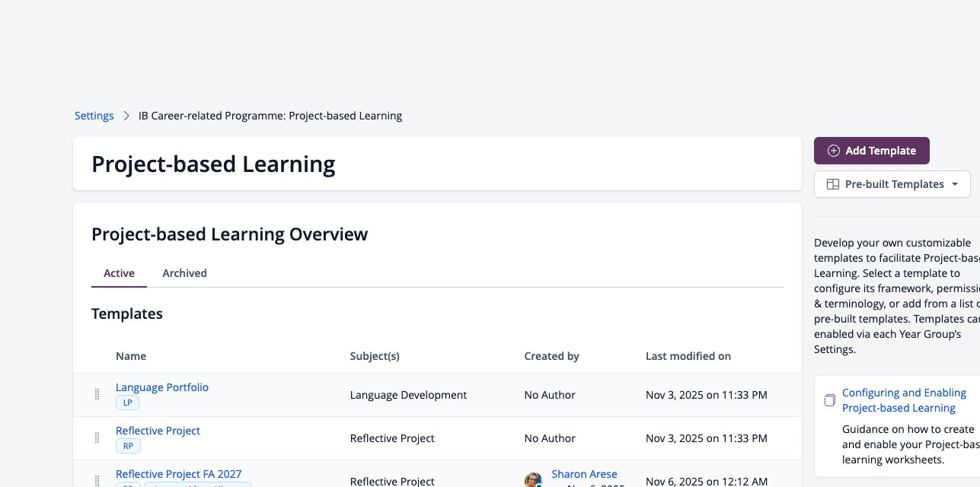Click the guide document icon beside Configuring and Enabling
Viewport: 980px width, 487px height.
click(x=829, y=400)
